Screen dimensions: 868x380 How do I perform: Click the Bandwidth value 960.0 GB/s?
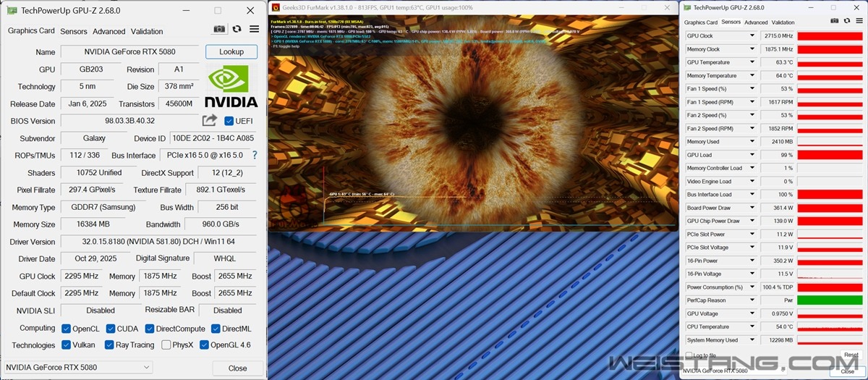221,224
